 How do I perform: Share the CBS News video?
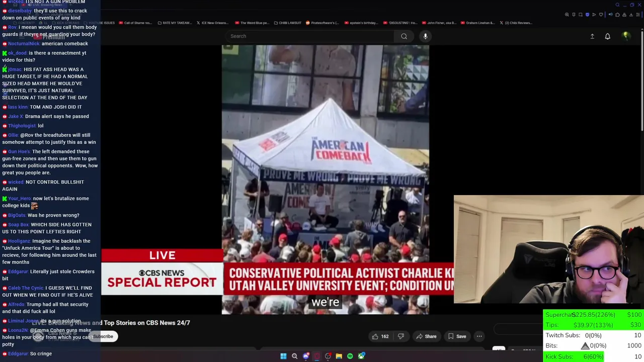point(426,336)
